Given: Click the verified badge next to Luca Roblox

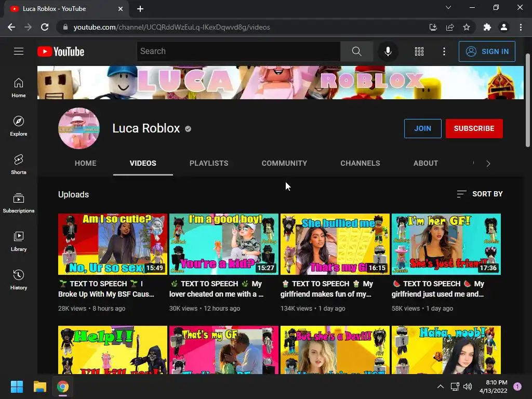Looking at the screenshot, I should click(188, 129).
